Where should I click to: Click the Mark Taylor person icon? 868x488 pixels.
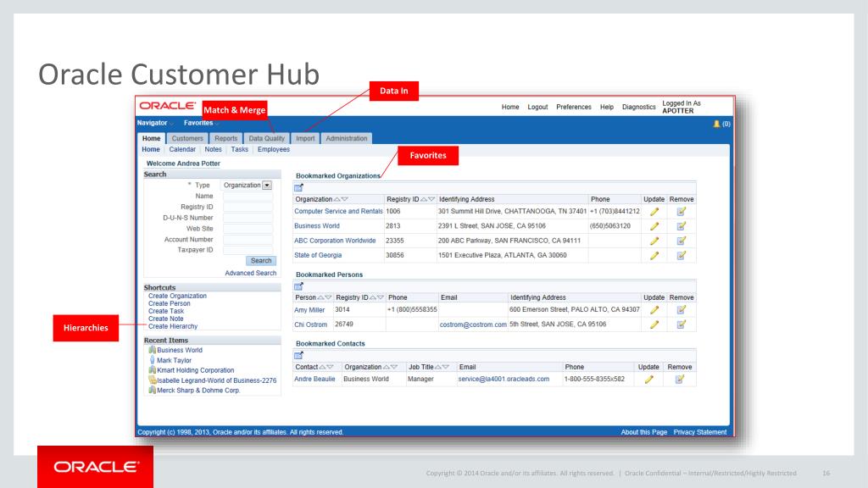point(153,359)
